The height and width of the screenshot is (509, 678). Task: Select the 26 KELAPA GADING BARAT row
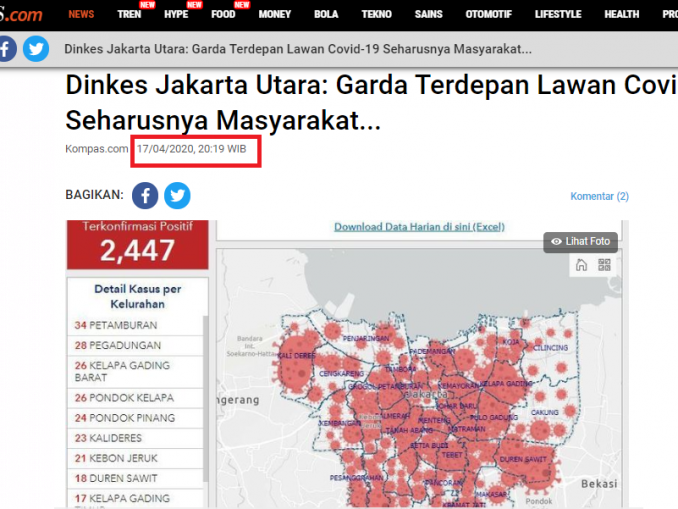(x=135, y=371)
